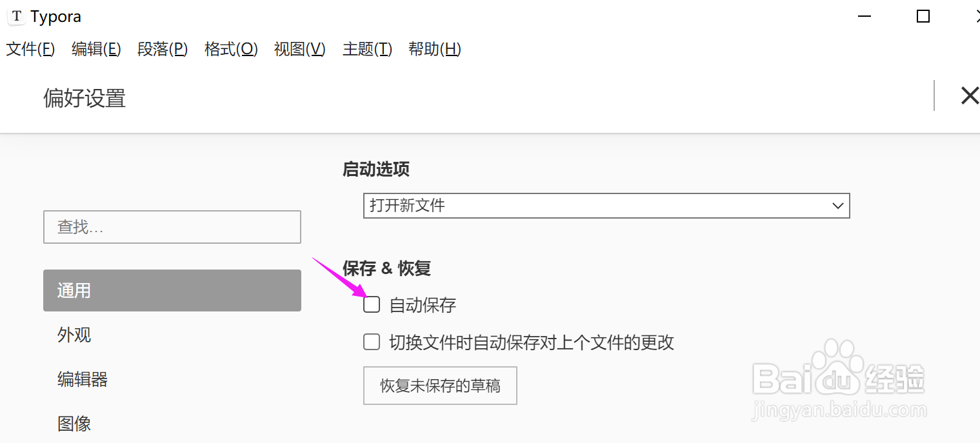Toggle the 切换文件时自动保存对上个文件的更改 checkbox
This screenshot has height=443, width=980.
coord(372,342)
